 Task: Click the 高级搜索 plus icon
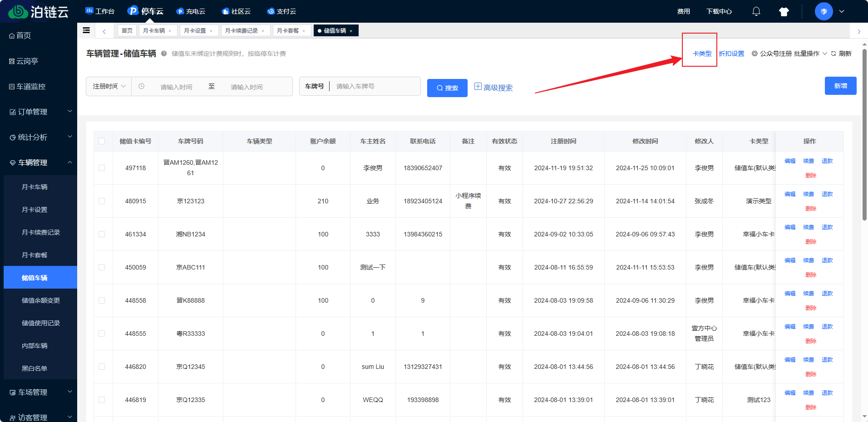coord(478,86)
